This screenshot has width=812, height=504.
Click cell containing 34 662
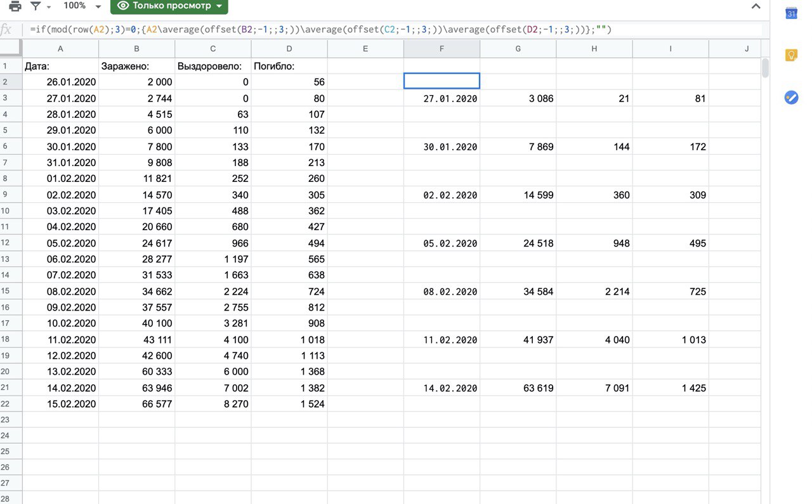click(137, 292)
